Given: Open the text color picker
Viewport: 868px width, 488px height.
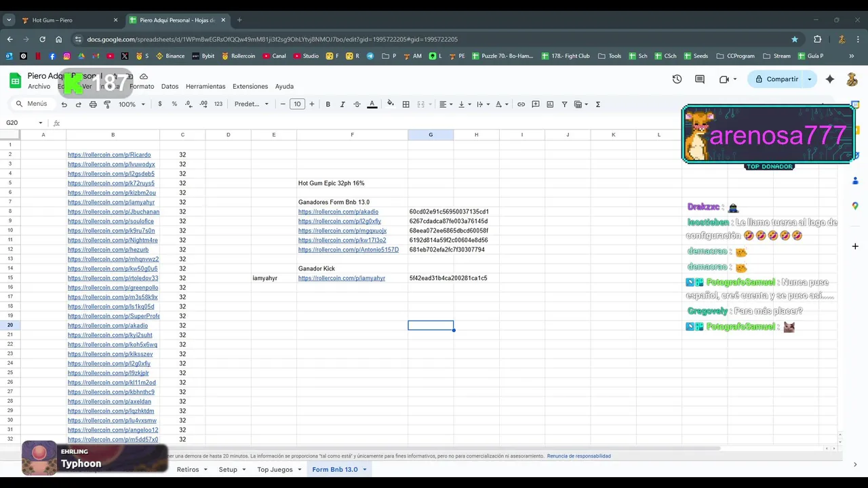Looking at the screenshot, I should click(x=372, y=104).
